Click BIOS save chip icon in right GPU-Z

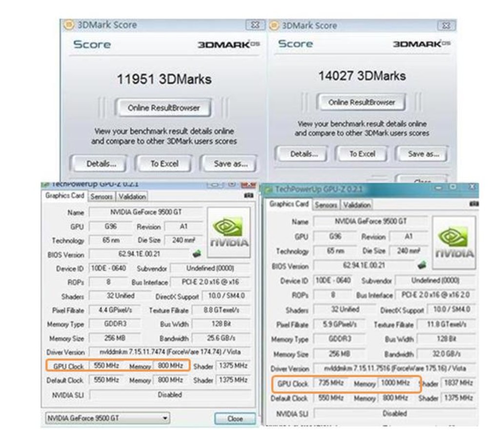pyautogui.click(x=422, y=265)
